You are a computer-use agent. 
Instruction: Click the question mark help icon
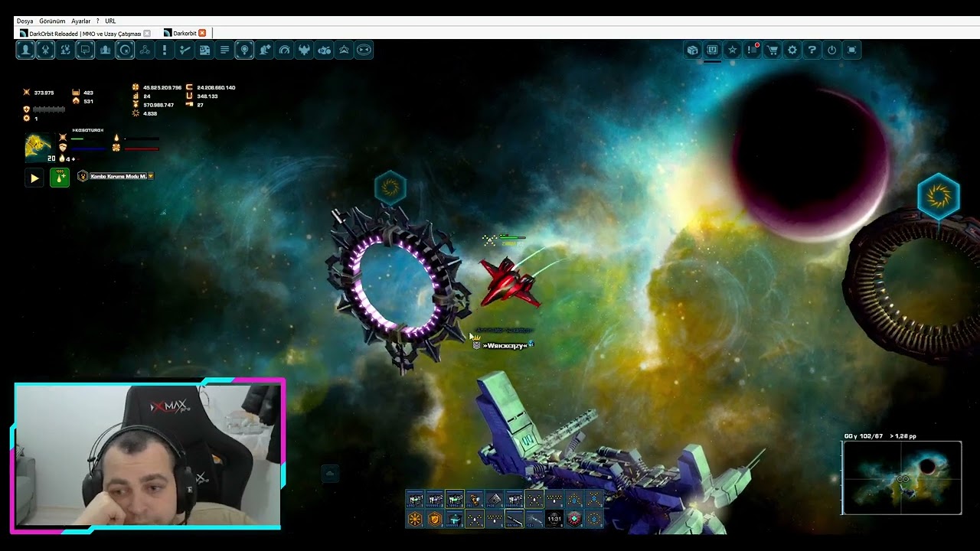[812, 50]
